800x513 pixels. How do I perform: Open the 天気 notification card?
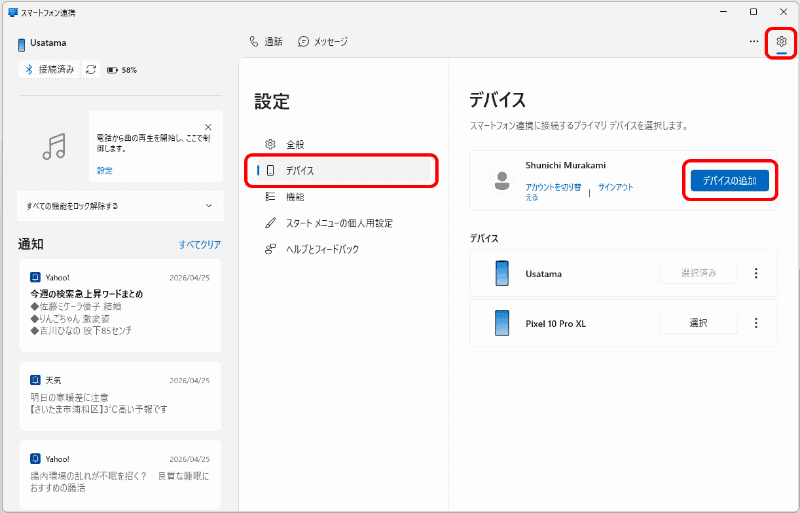click(x=120, y=396)
